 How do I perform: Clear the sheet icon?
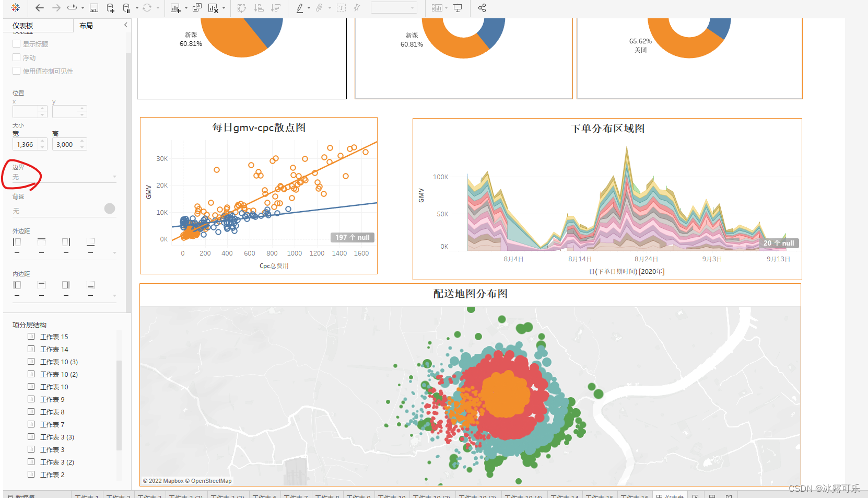(213, 8)
